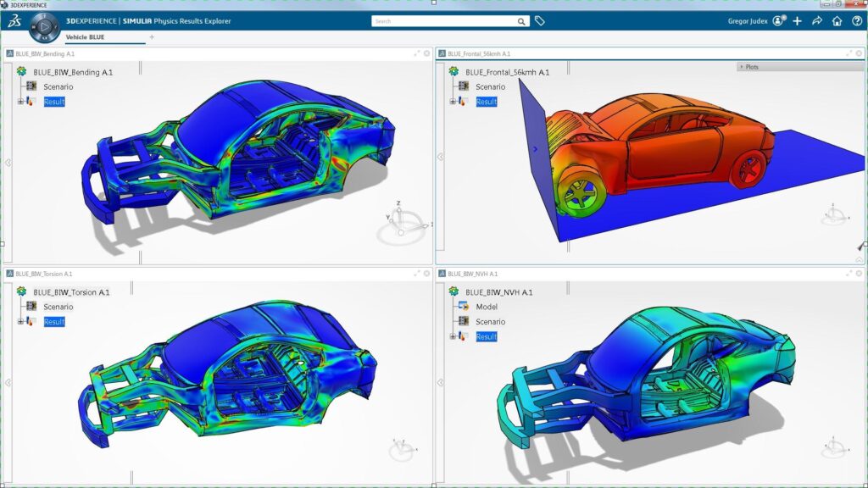Select Scenario under BLUE_Frontal_56kmh A.1
This screenshot has height=488, width=868.
coord(490,86)
